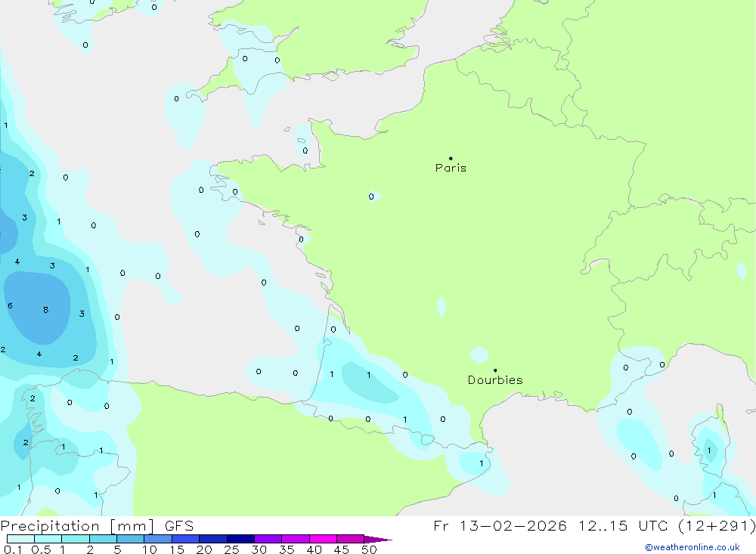Click the weatheronline.co.uk copyright link
This screenshot has width=756, height=554.
coord(692,547)
